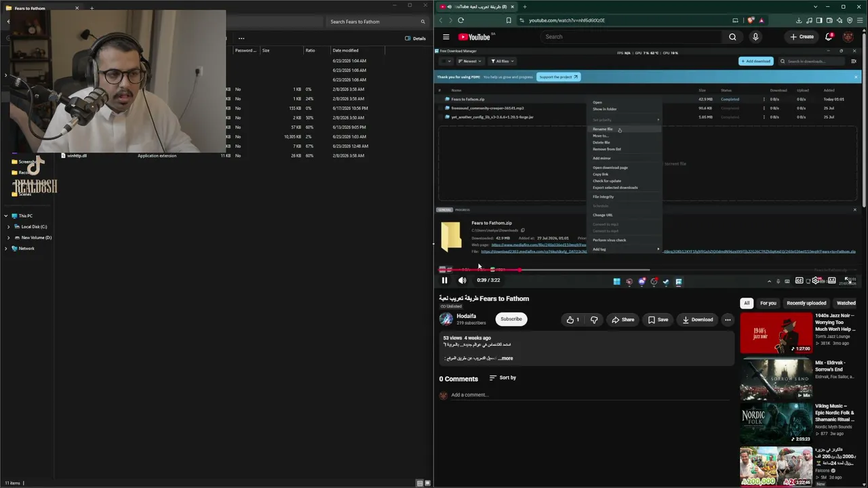Open See more options in File Explorer
Image resolution: width=868 pixels, height=488 pixels.
point(241,38)
